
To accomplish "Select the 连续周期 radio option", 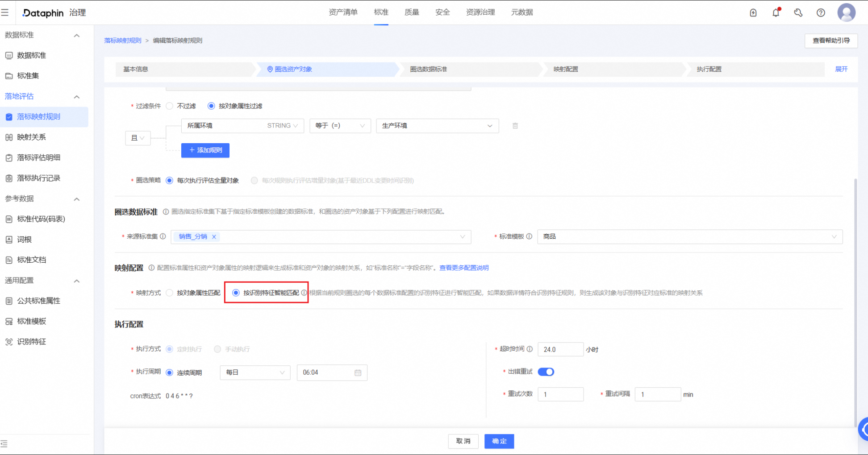I will coord(169,373).
